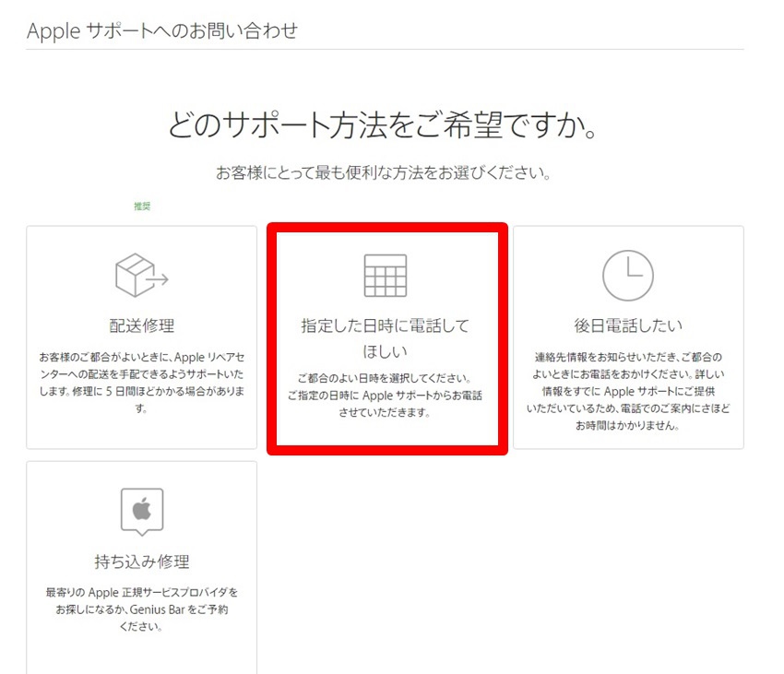The image size is (784, 674).
Task: Click the 配送修理 description about リペアセンター
Action: [142, 383]
